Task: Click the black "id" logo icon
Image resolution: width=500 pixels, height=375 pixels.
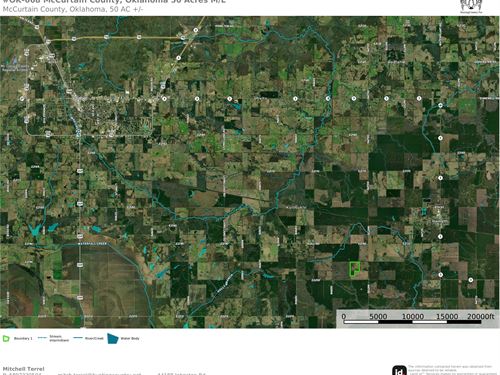Action: (x=399, y=370)
